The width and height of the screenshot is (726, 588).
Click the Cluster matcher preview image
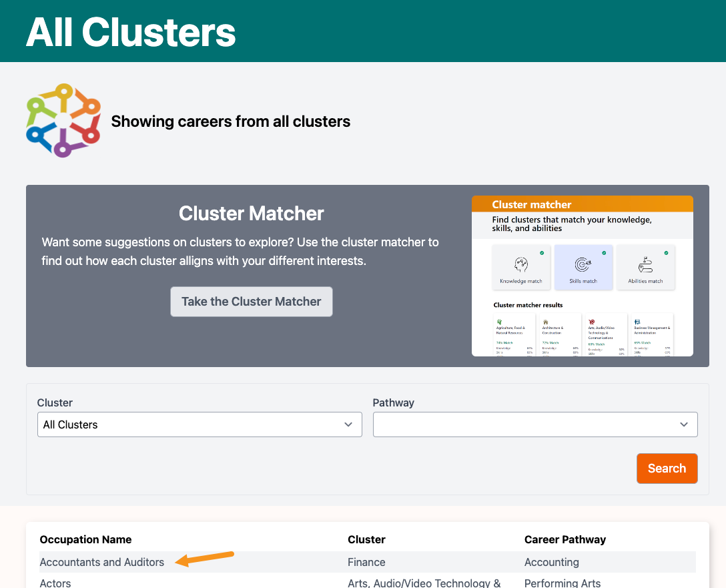point(583,276)
